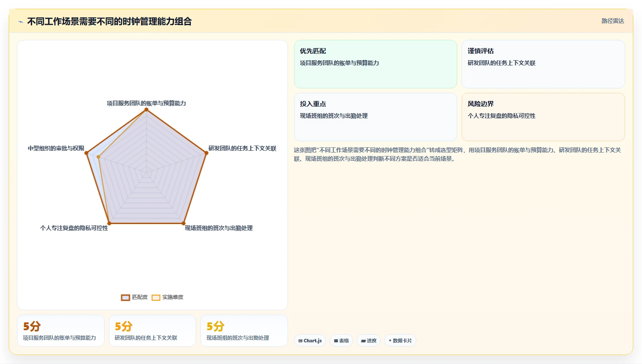Click the 数据卡片 tag
The image size is (642, 364).
point(400,341)
